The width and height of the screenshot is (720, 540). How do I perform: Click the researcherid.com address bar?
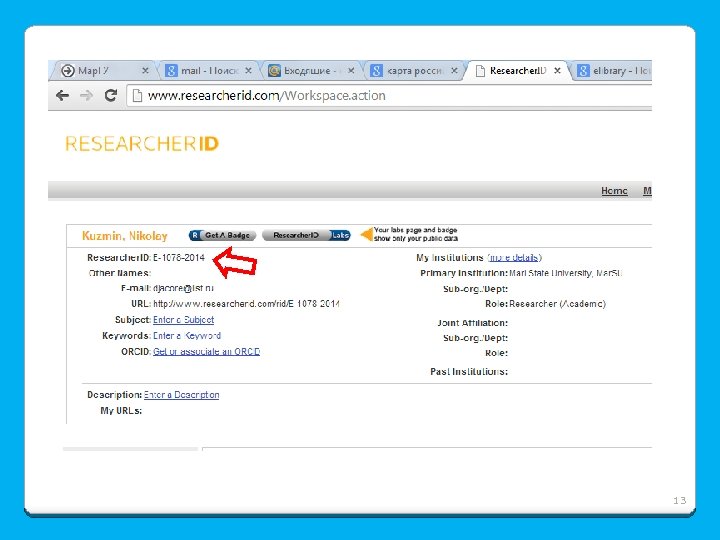(x=390, y=96)
